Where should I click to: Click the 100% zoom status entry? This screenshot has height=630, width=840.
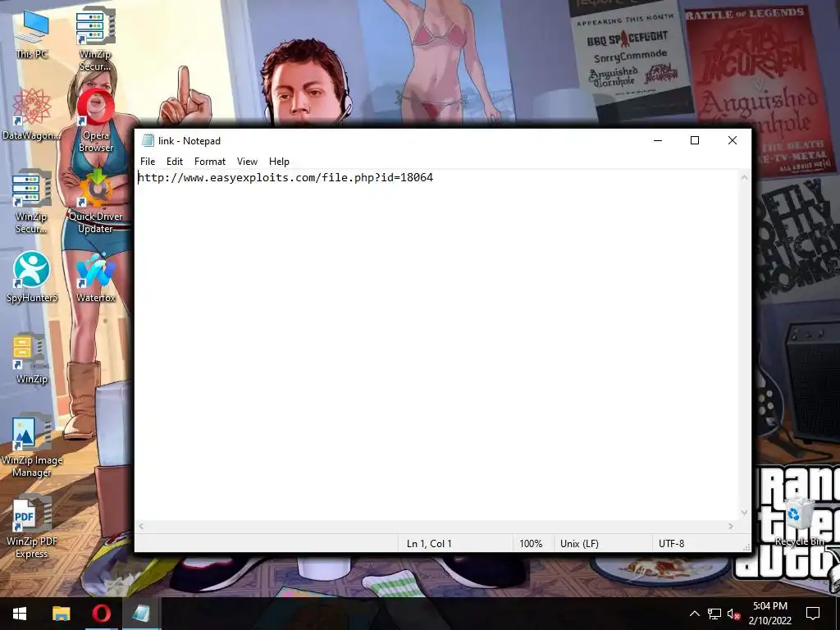point(532,543)
